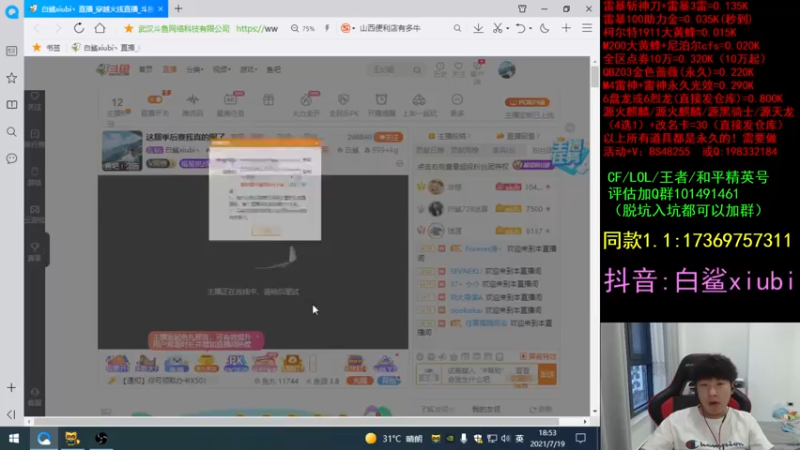Viewport: 800px width, 450px height.
Task: Click the undo closed tab icon
Action: coord(520,29)
